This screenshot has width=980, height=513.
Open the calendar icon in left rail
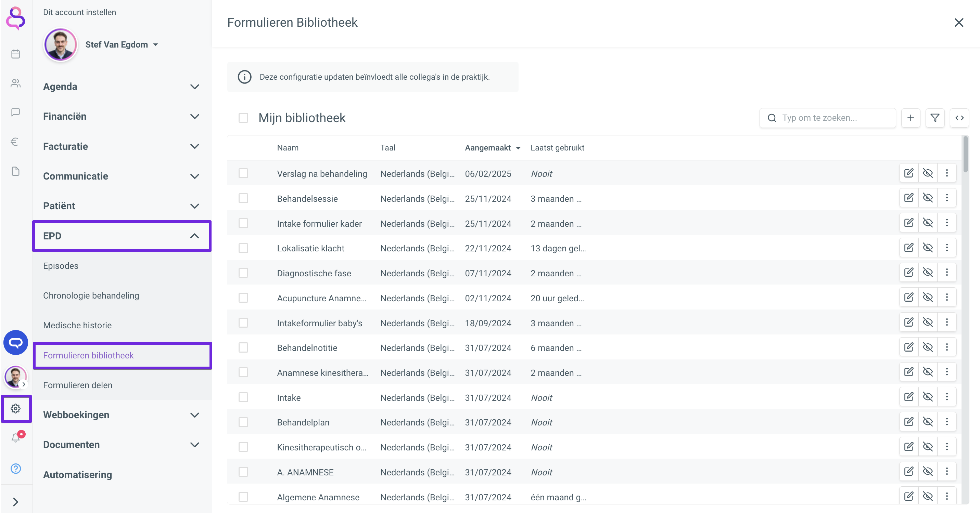[16, 54]
